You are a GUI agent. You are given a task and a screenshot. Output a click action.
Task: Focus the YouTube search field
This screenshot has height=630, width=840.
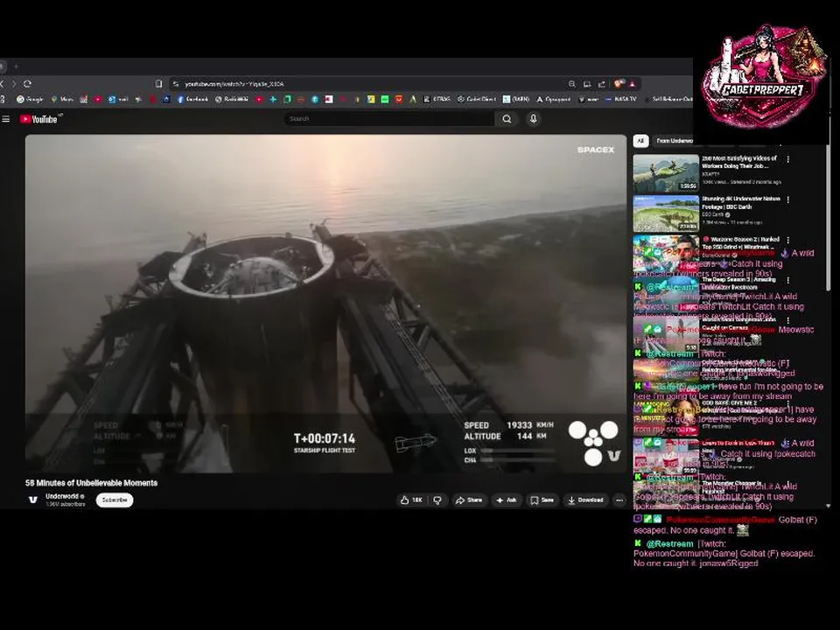(389, 119)
